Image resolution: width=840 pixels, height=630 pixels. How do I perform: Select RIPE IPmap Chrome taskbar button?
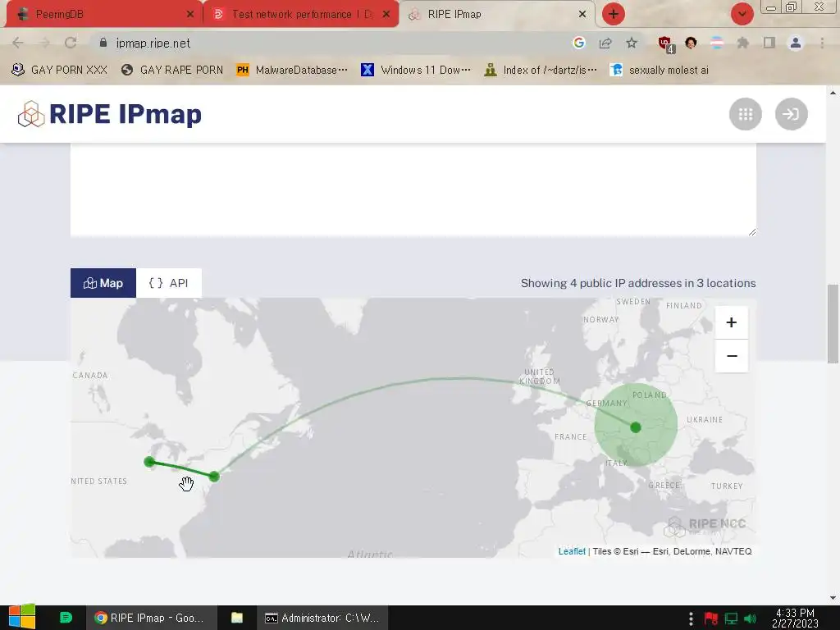[x=151, y=618]
